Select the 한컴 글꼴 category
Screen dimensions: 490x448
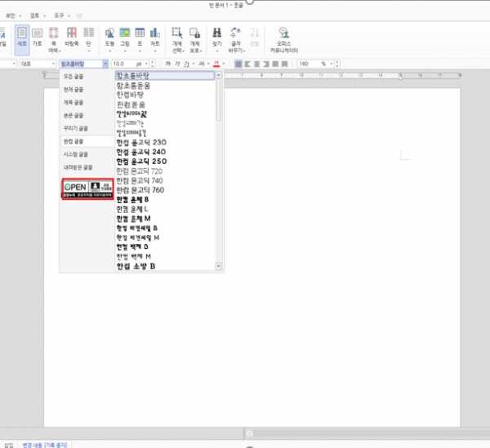click(87, 141)
